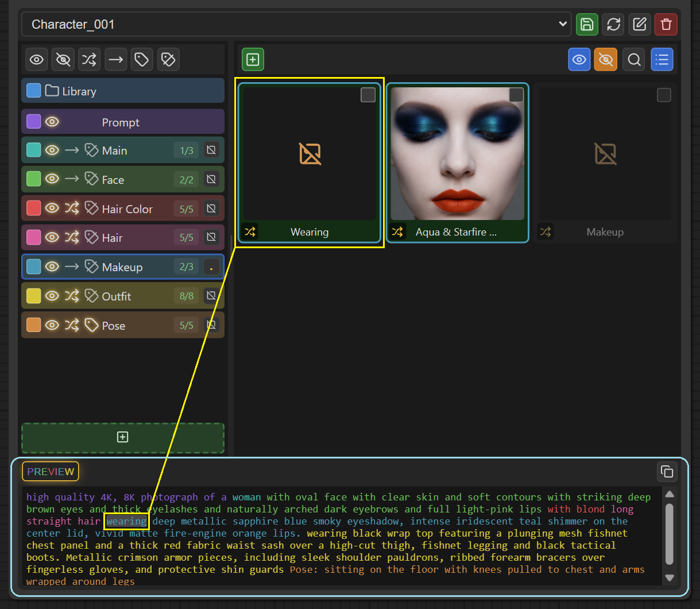Click the tag icon in left toolbar

142,59
